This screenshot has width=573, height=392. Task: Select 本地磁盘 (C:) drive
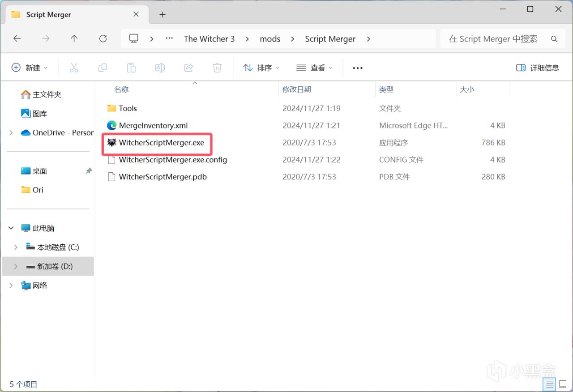(52, 247)
